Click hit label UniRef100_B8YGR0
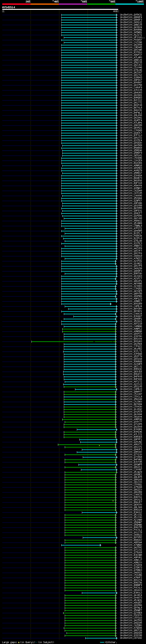This screenshot has height=644, width=146. point(131,309)
